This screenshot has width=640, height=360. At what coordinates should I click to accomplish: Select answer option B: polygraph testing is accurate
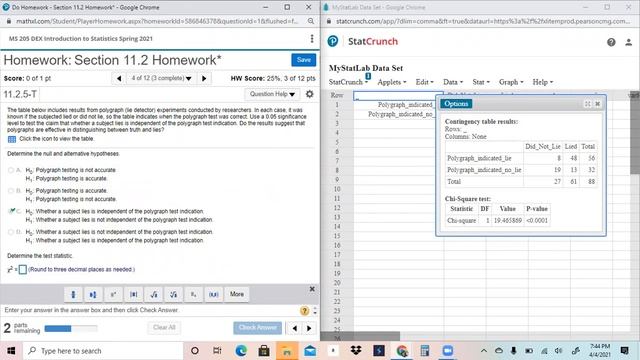(11, 191)
